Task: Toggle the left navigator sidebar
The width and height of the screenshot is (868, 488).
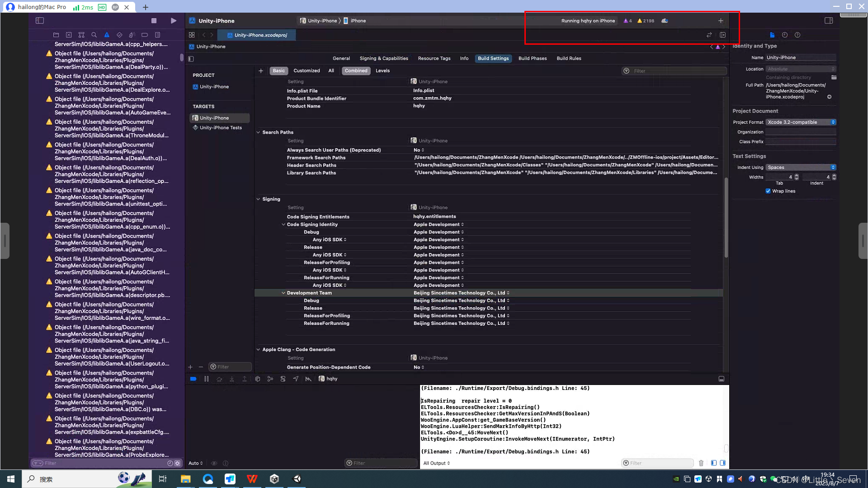Action: (x=40, y=21)
